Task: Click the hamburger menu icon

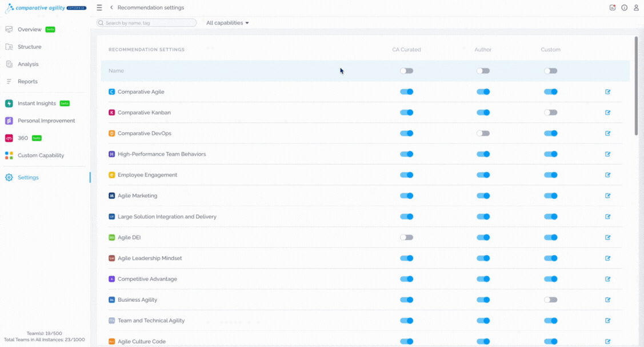Action: coord(99,8)
